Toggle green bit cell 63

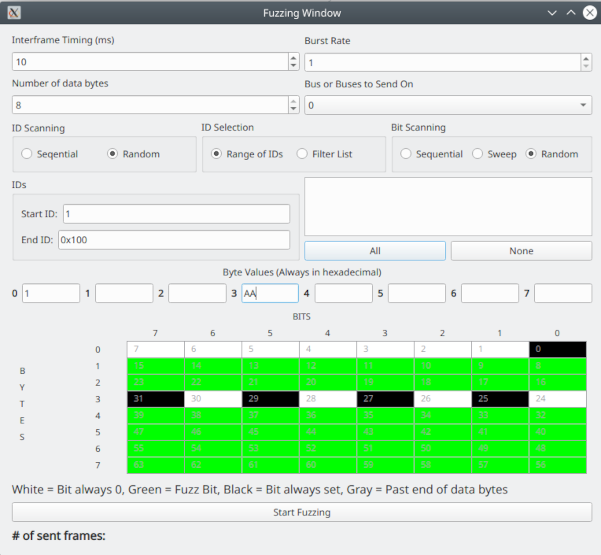tap(156, 465)
